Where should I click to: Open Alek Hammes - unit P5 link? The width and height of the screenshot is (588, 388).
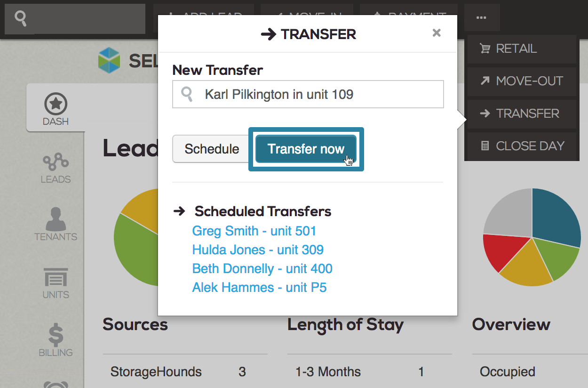click(259, 288)
